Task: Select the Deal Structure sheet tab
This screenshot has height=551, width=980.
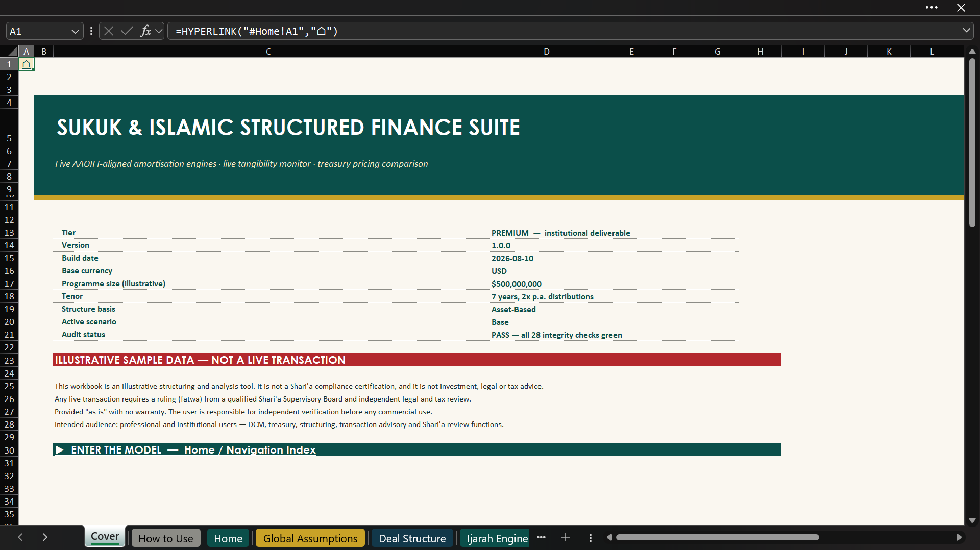Action: (x=412, y=538)
